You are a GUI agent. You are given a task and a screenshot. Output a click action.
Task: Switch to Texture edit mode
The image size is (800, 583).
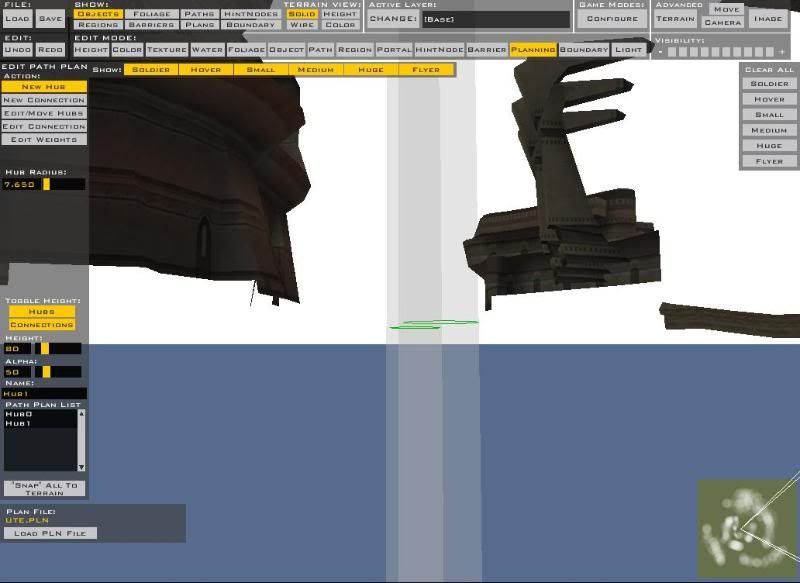tap(167, 49)
